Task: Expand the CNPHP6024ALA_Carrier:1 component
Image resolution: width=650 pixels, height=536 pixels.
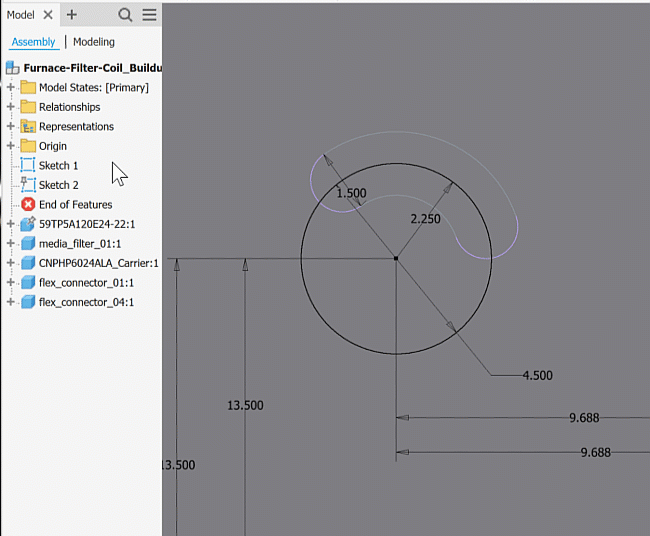Action: (x=11, y=263)
